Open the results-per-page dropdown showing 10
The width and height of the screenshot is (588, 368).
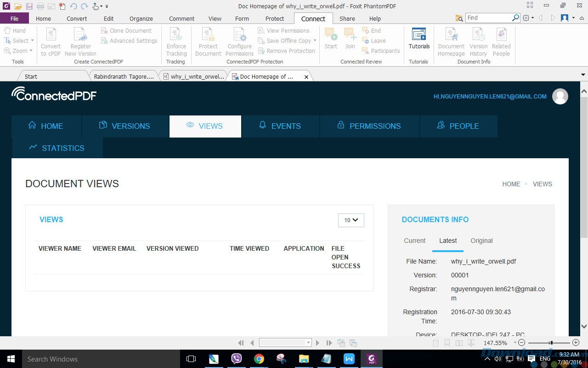point(351,220)
